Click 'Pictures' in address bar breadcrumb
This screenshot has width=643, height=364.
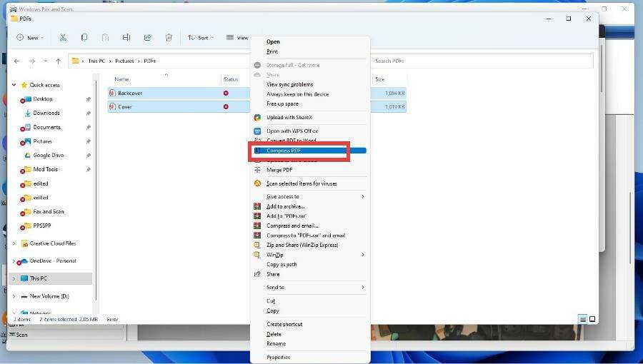124,61
